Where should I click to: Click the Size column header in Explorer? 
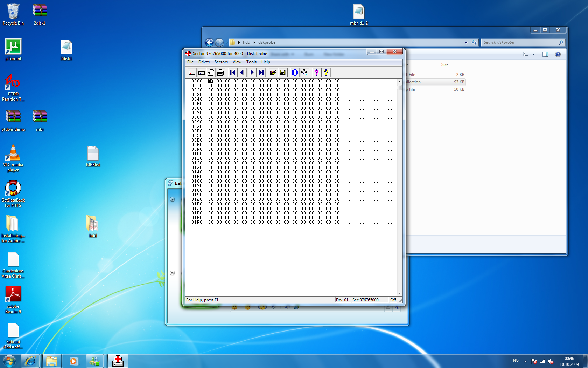click(x=452, y=64)
